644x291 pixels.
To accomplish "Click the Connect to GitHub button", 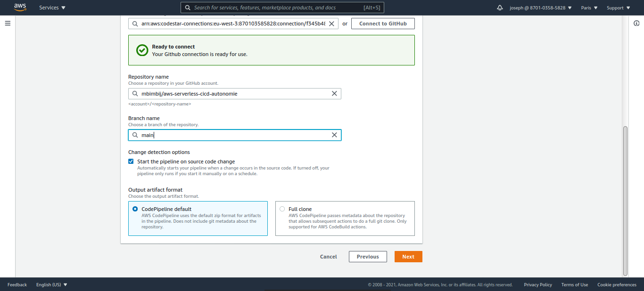I will pos(383,24).
